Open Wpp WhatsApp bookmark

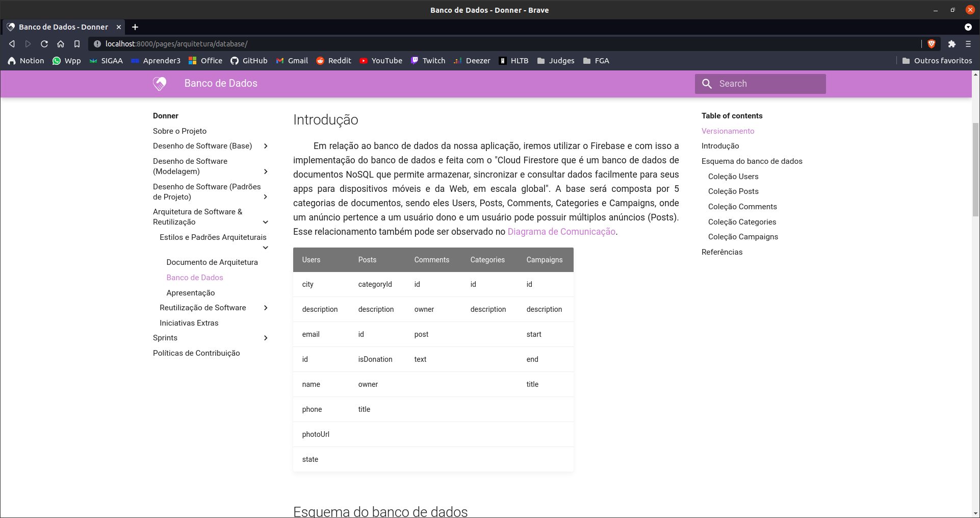(67, 61)
